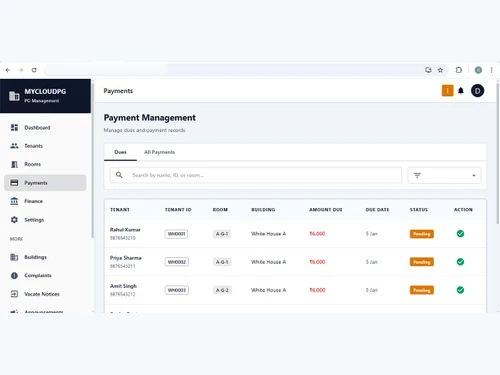Click Rahul Kumar's Pending status badge
Viewport: 500px width, 375px height.
coord(422,234)
